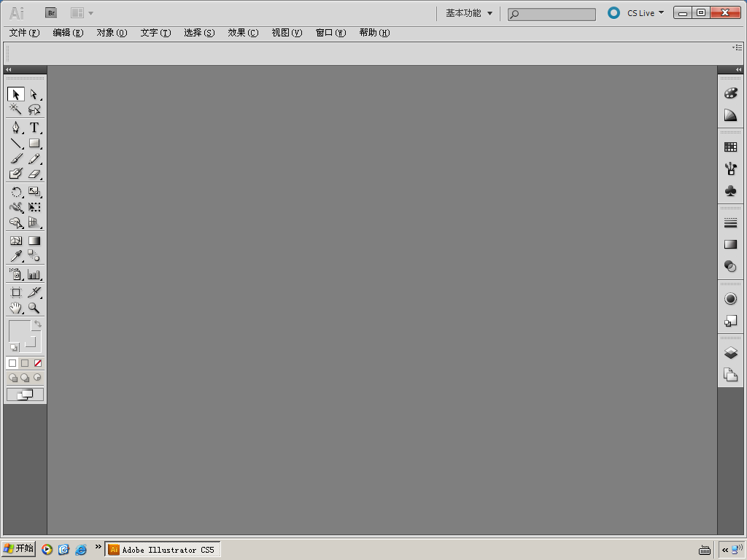This screenshot has width=747, height=560.
Task: Open the Stroke panel icon
Action: [x=730, y=223]
